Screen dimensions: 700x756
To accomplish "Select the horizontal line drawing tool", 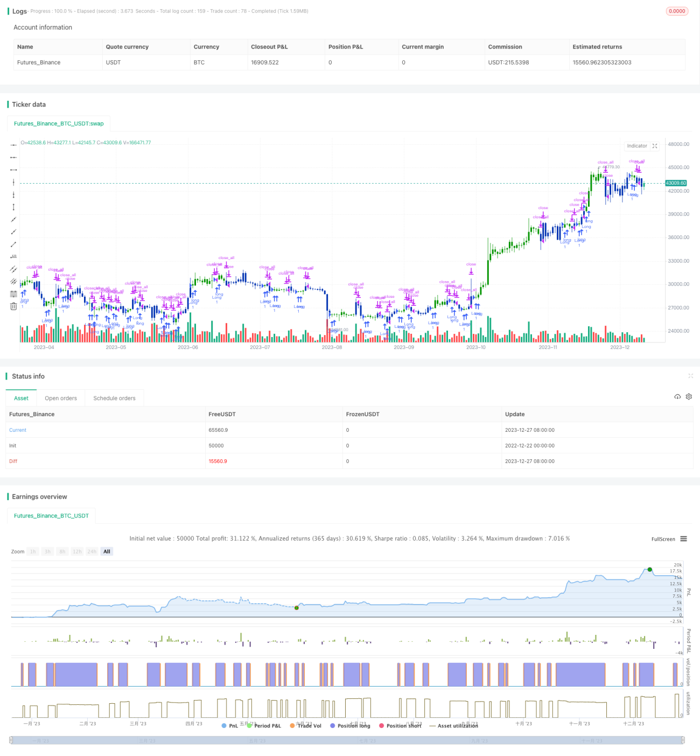I will pyautogui.click(x=13, y=145).
